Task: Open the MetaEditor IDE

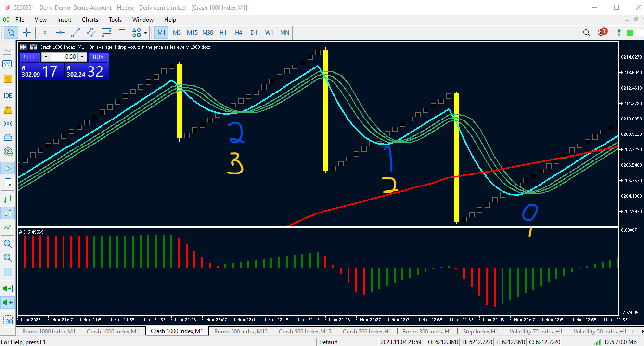Action: click(x=8, y=95)
